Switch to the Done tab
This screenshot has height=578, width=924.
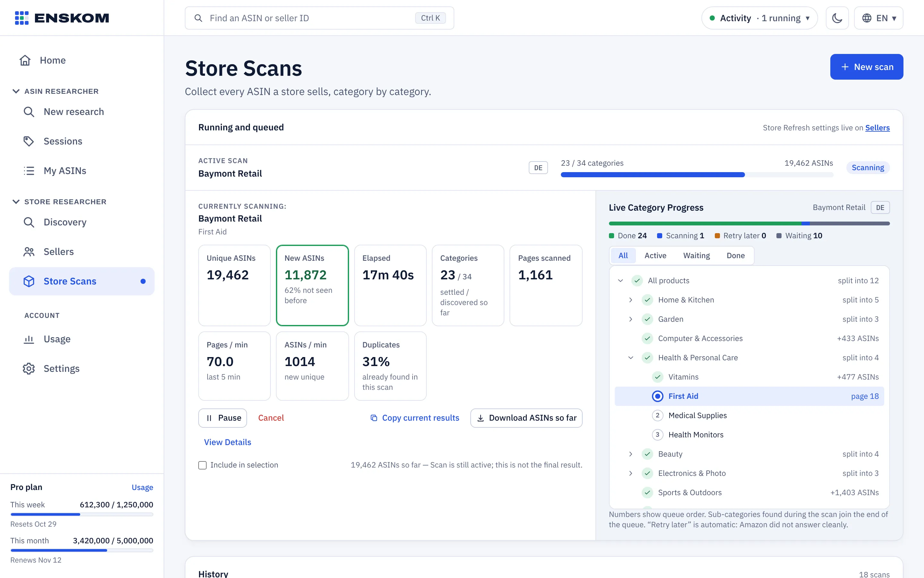(735, 255)
